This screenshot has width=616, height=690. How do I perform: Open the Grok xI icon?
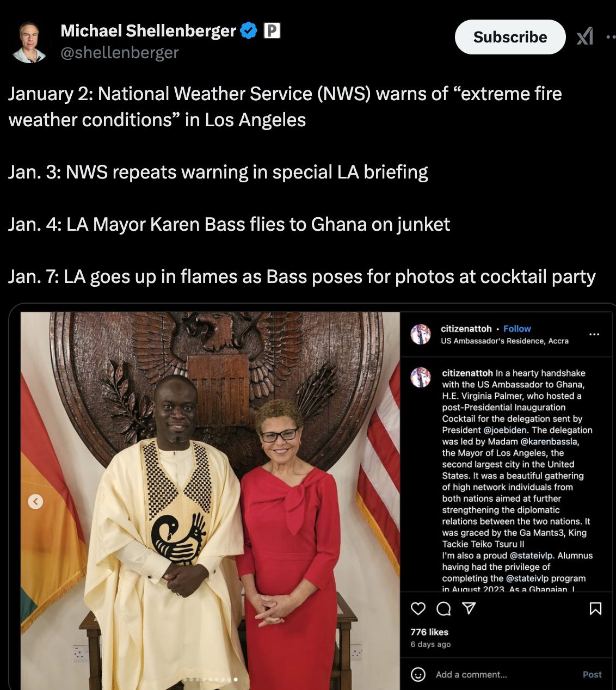point(585,36)
